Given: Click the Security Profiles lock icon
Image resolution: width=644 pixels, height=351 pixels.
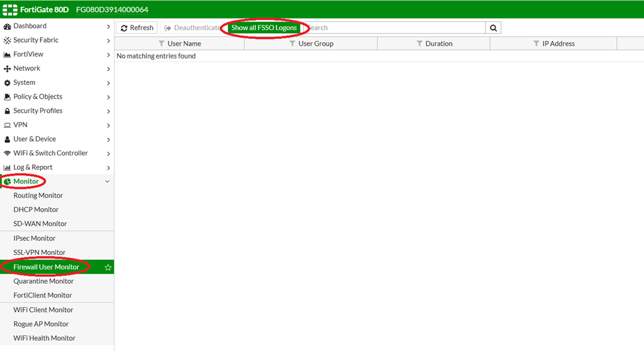Looking at the screenshot, I should [x=7, y=111].
